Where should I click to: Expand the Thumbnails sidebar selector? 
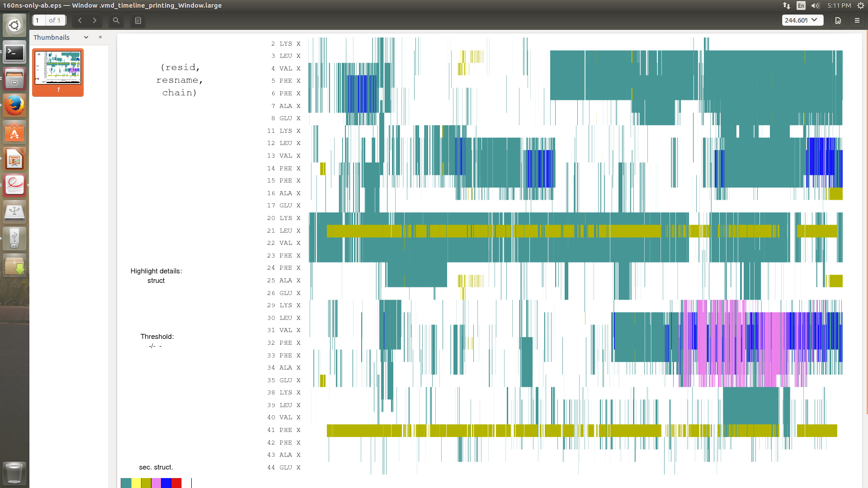(x=86, y=38)
